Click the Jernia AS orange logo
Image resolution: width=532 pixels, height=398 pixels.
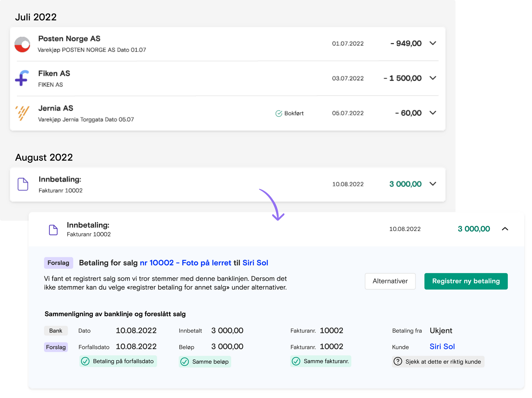[22, 113]
